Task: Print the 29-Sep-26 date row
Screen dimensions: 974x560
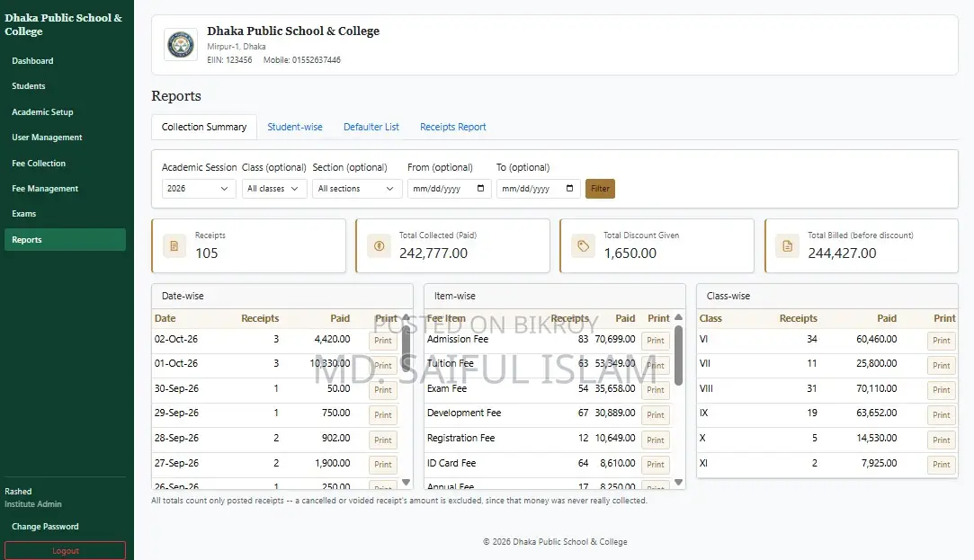Action: (383, 414)
